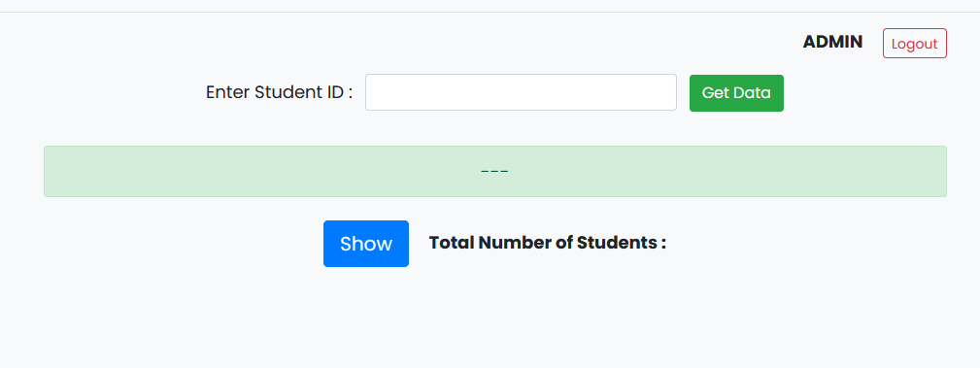
Task: Log out of the admin session
Action: click(x=914, y=43)
